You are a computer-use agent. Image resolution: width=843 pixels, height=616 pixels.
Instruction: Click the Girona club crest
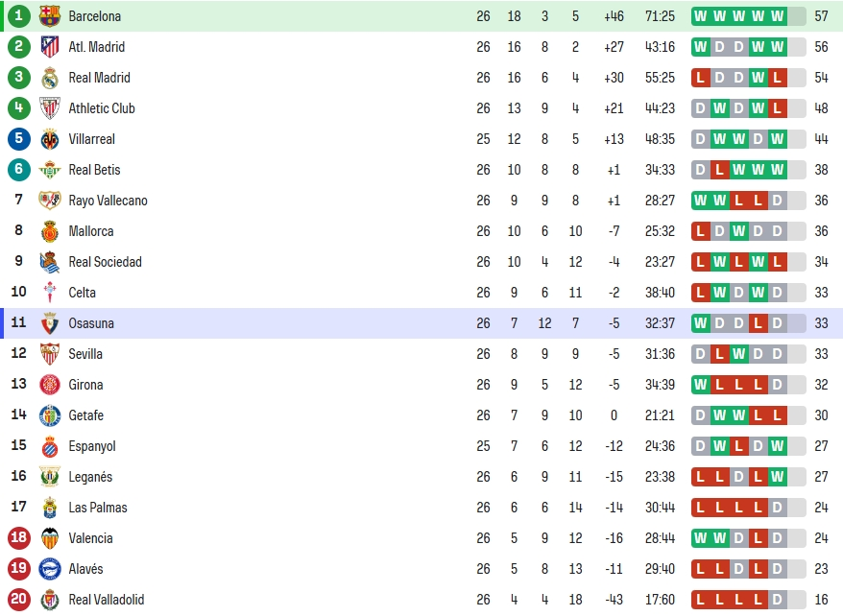click(x=50, y=385)
